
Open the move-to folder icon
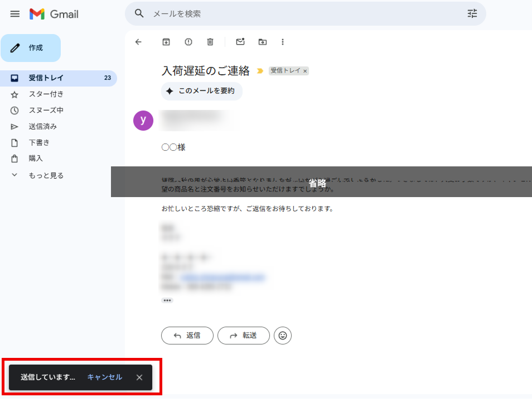click(263, 42)
